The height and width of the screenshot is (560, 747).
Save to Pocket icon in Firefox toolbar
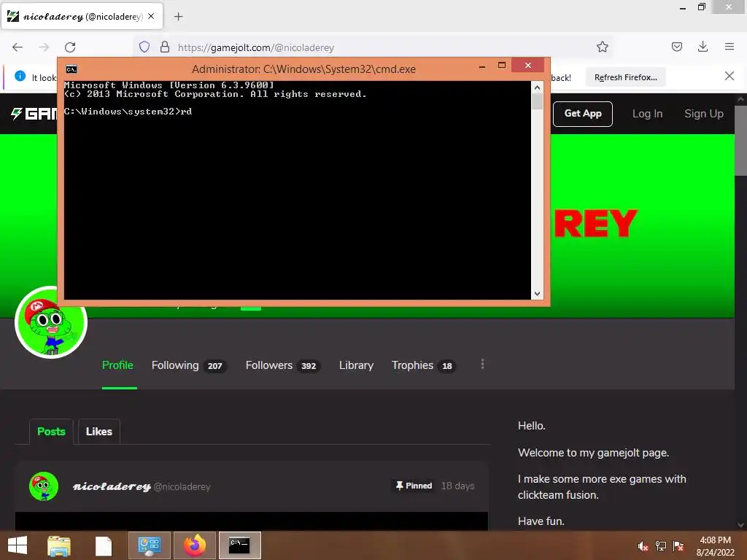tap(676, 47)
